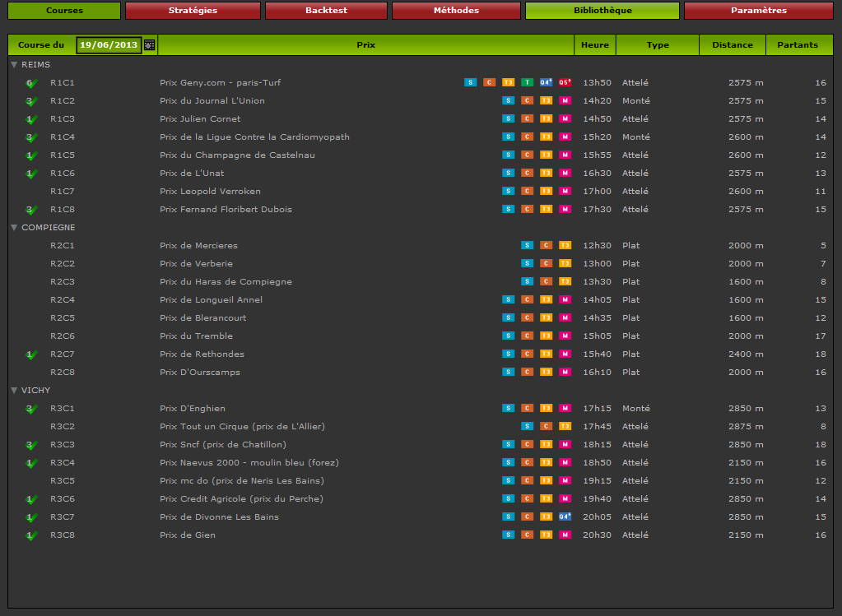
Task: Click the blue S badge on R2C1
Action: (527, 245)
